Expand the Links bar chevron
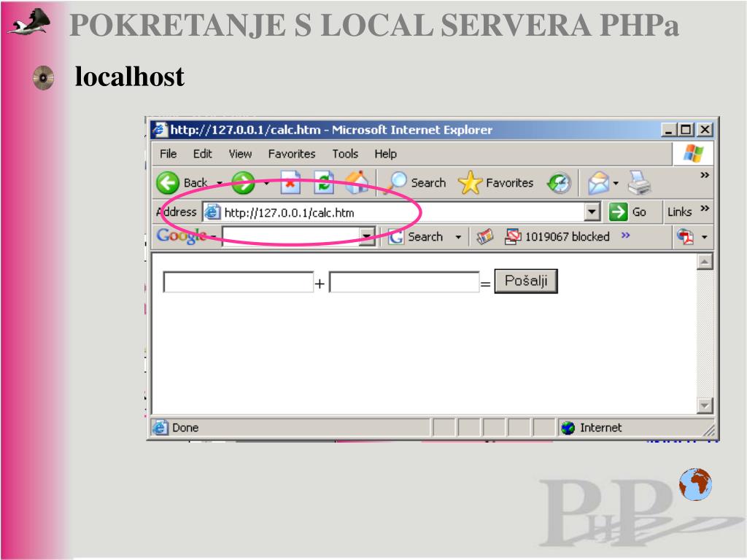This screenshot has width=747, height=560. [705, 209]
